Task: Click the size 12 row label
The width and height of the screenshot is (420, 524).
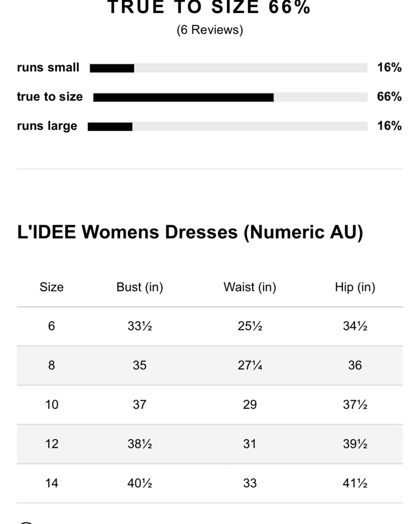Action: 51,444
